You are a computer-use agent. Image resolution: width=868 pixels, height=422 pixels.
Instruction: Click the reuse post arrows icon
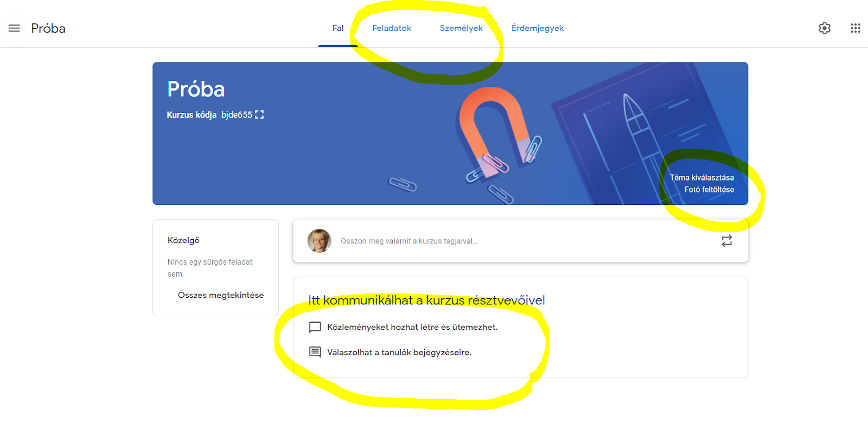click(x=726, y=241)
